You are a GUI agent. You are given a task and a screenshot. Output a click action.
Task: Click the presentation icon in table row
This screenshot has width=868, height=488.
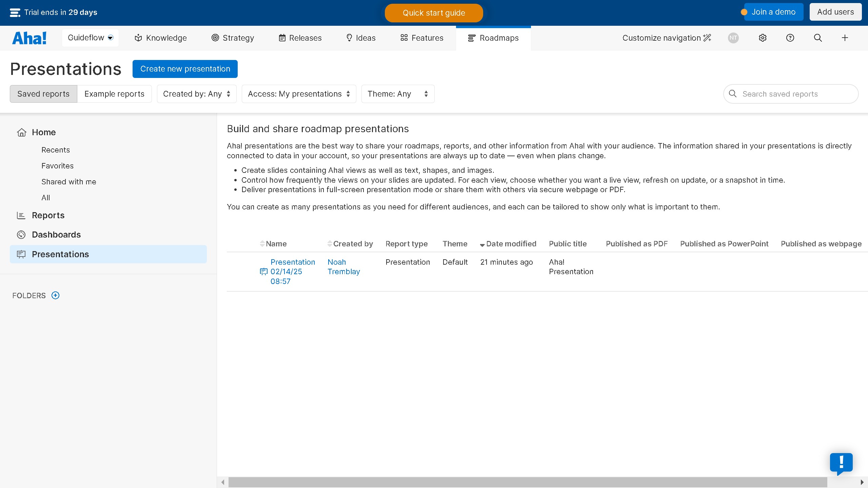[263, 271]
